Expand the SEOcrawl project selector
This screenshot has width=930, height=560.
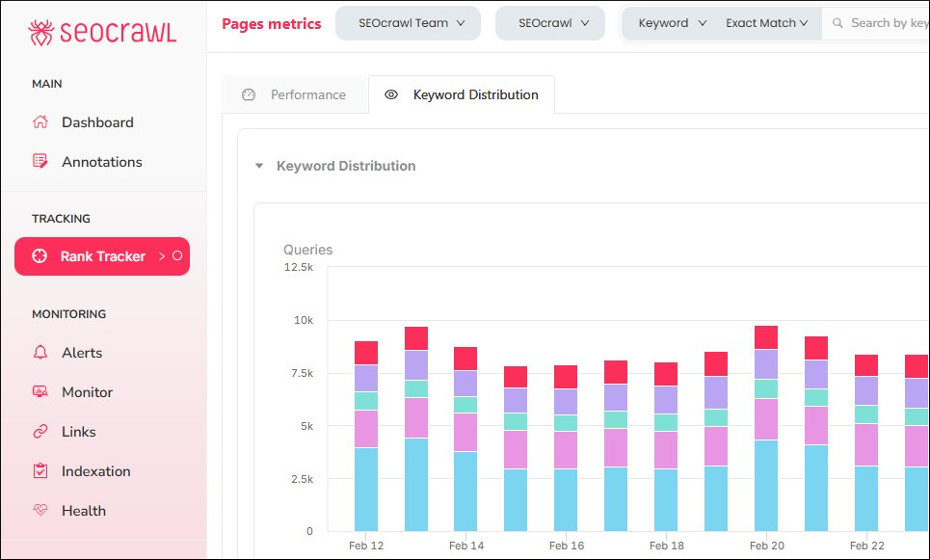point(549,23)
